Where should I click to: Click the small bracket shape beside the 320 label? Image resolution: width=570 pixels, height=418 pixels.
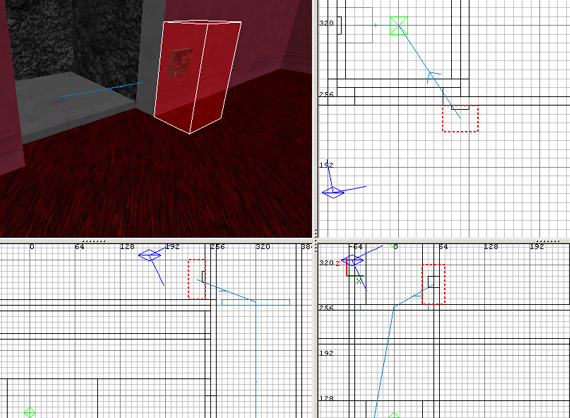(340, 25)
